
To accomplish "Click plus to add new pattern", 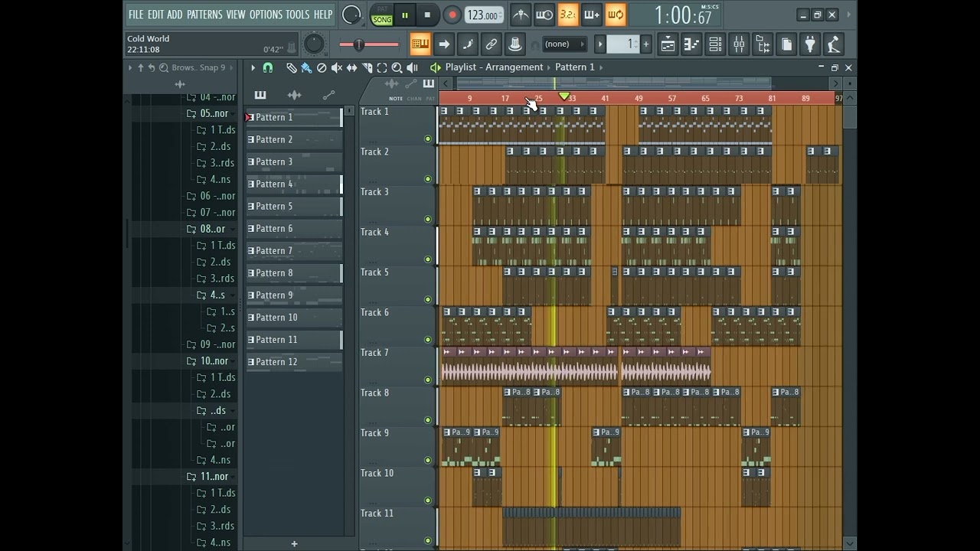I will tap(646, 44).
